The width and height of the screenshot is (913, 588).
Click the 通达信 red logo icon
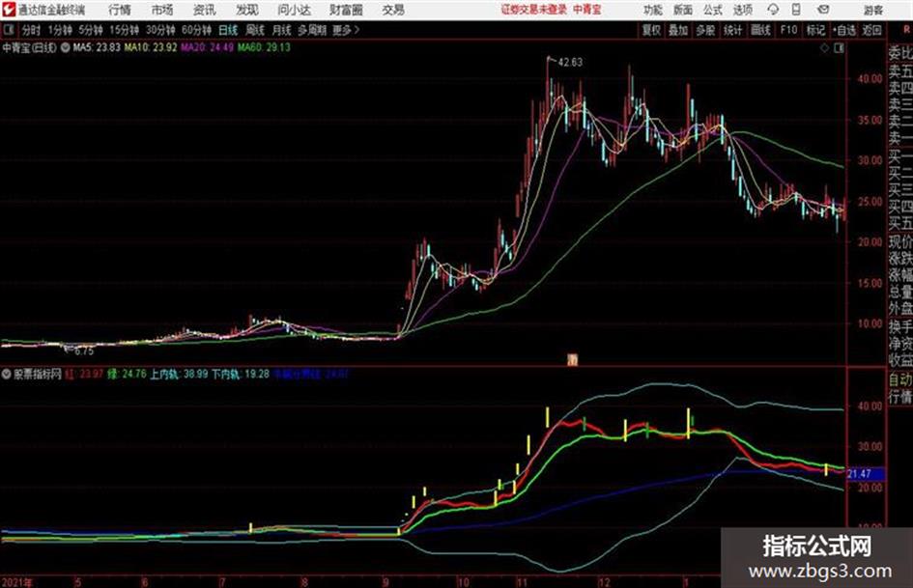click(x=8, y=10)
